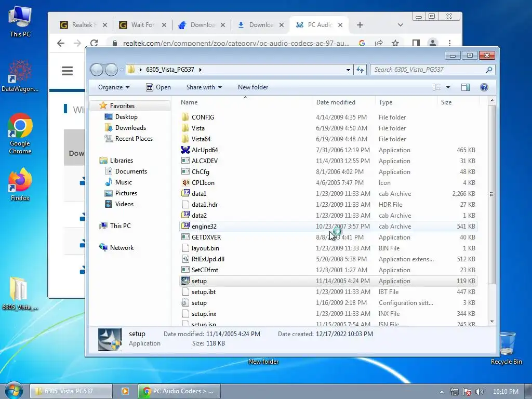Bookmark page with Chrome star icon
The height and width of the screenshot is (399, 532).
(395, 43)
